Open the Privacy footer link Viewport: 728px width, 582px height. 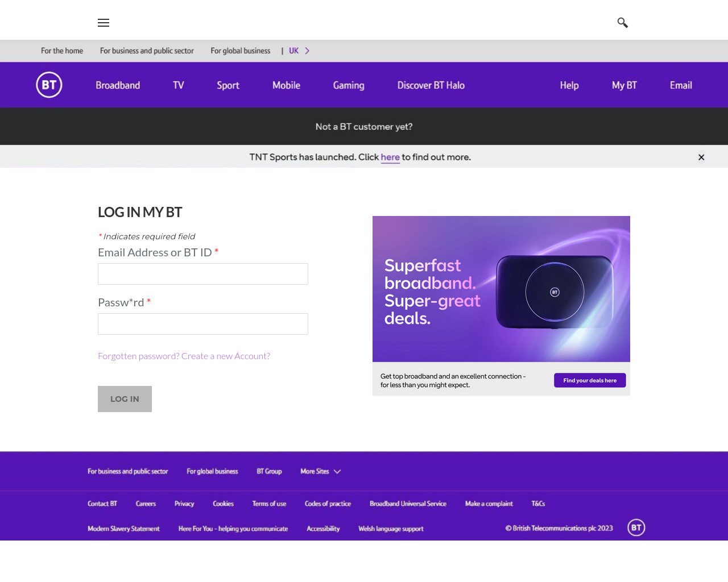[x=184, y=504]
